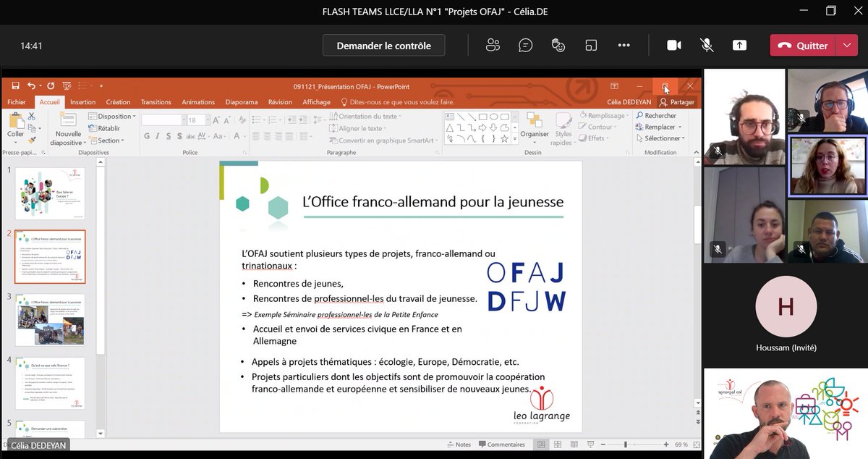Select the star shape in gallery
The height and width of the screenshot is (459, 868).
point(505,138)
